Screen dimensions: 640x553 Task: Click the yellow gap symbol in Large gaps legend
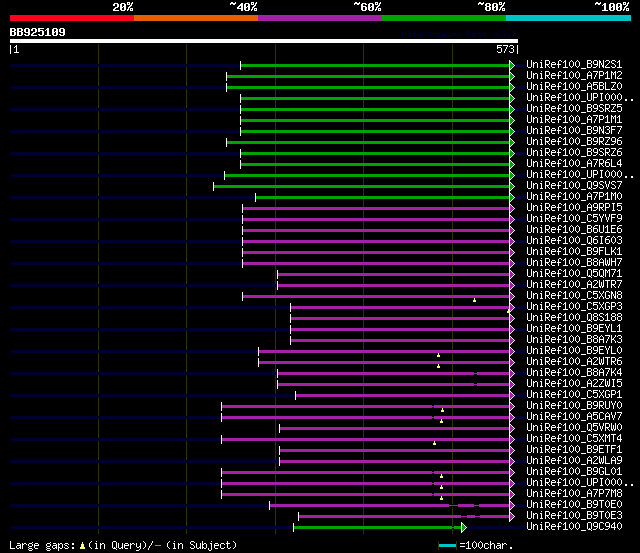82,546
